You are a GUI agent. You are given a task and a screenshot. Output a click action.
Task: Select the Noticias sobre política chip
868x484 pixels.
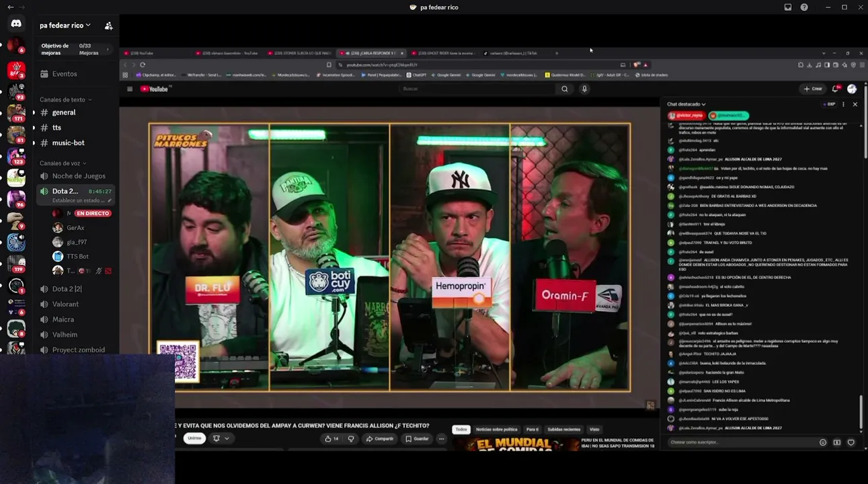coord(497,430)
